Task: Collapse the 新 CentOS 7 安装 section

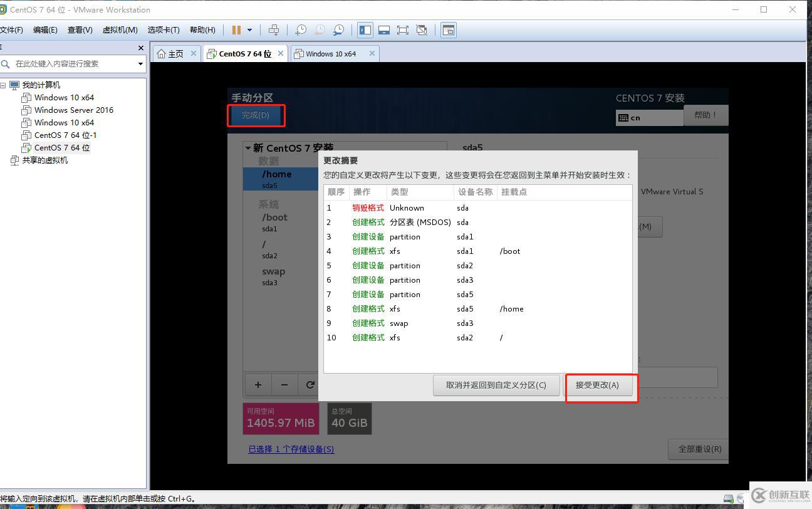Action: [248, 149]
